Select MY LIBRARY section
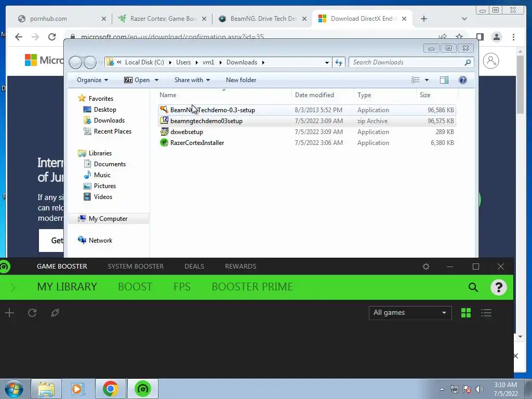Screen dimensions: 532x399 pos(67,287)
